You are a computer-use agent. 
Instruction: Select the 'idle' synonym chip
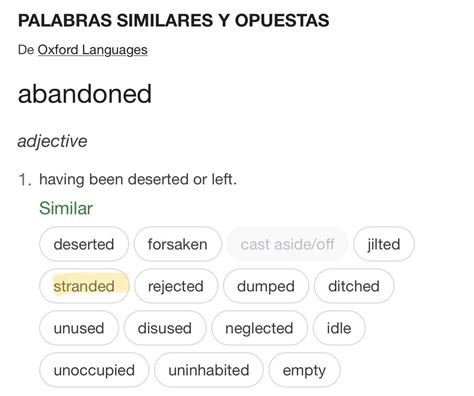point(339,328)
